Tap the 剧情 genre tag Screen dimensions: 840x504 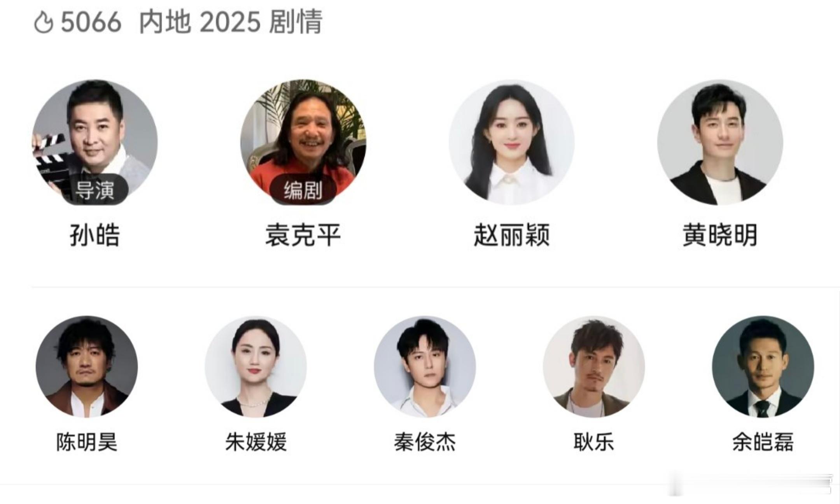296,22
